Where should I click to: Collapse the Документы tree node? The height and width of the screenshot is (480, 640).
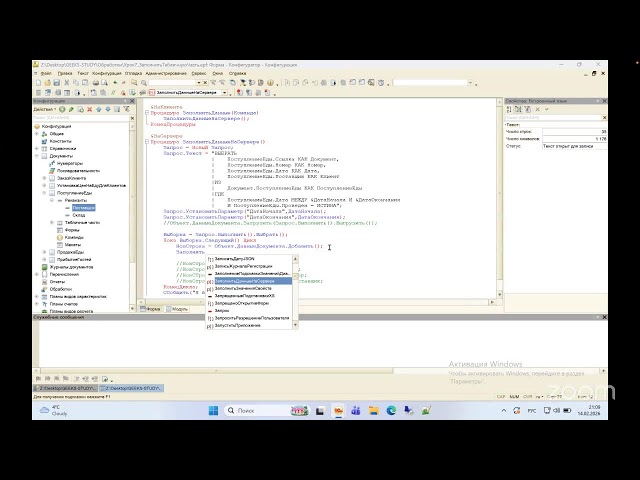pos(37,156)
